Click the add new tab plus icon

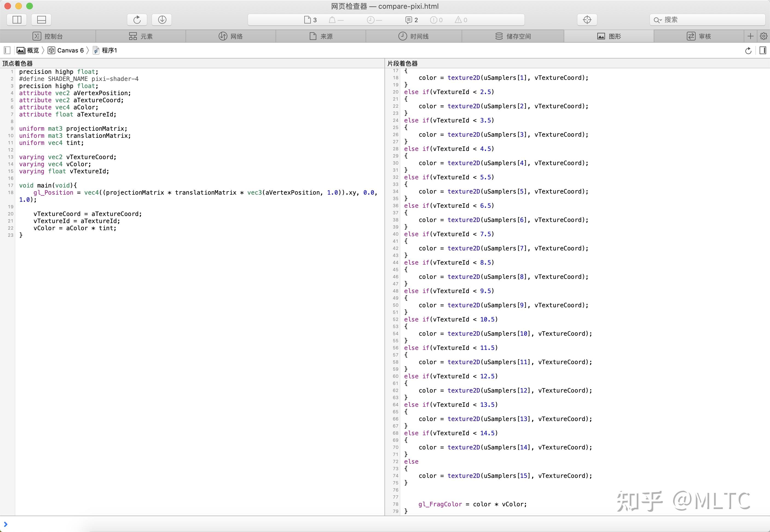click(x=750, y=36)
